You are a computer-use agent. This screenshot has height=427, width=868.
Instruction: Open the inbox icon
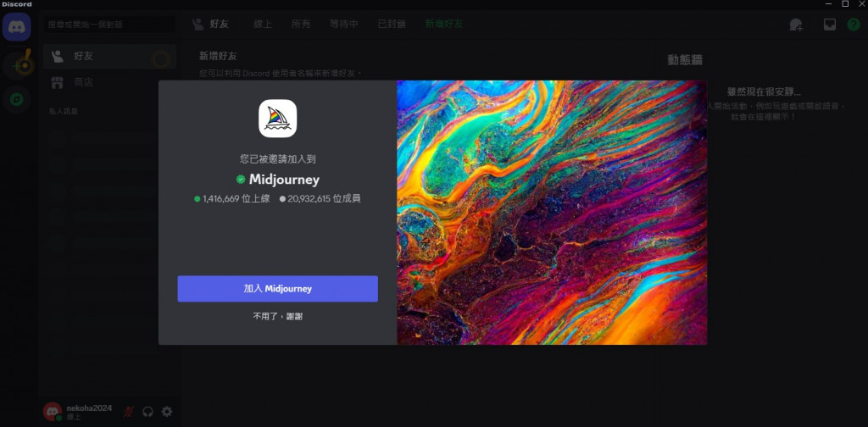tap(829, 25)
